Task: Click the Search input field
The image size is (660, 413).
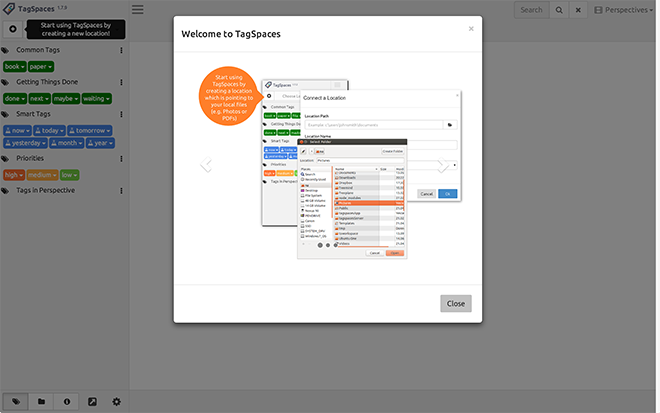Action: (532, 10)
